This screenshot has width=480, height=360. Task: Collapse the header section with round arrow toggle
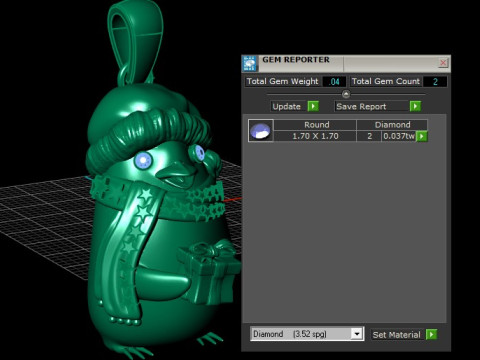click(346, 94)
